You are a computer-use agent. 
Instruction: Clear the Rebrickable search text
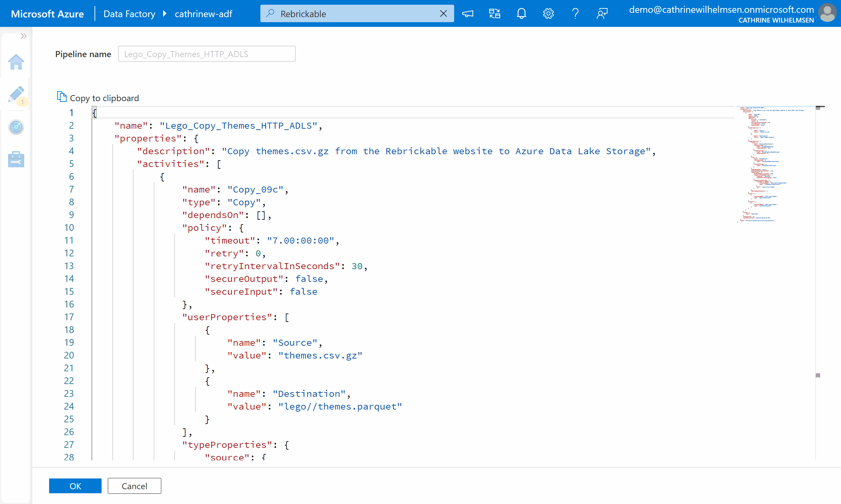(443, 13)
